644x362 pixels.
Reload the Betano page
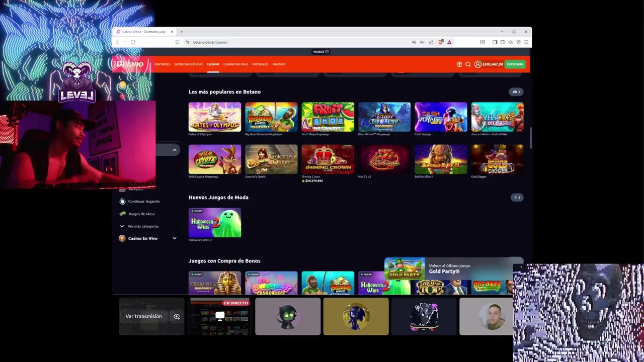coord(133,42)
